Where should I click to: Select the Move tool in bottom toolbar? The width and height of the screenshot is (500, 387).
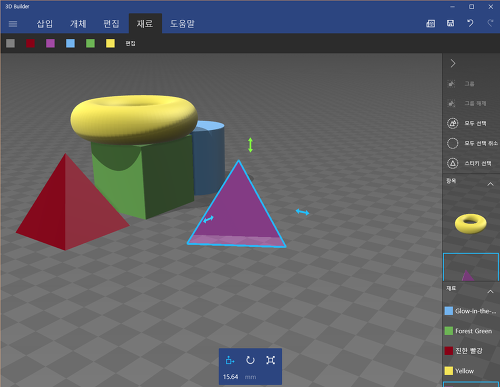click(230, 360)
